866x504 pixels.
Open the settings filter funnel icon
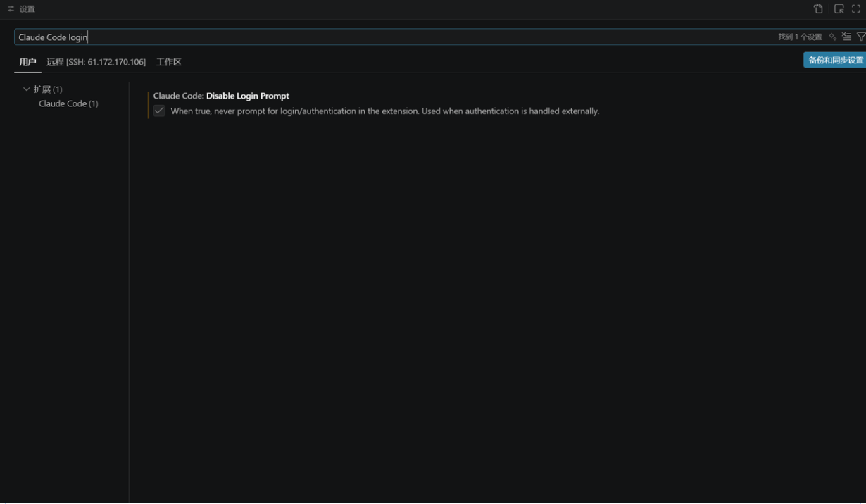coord(860,37)
